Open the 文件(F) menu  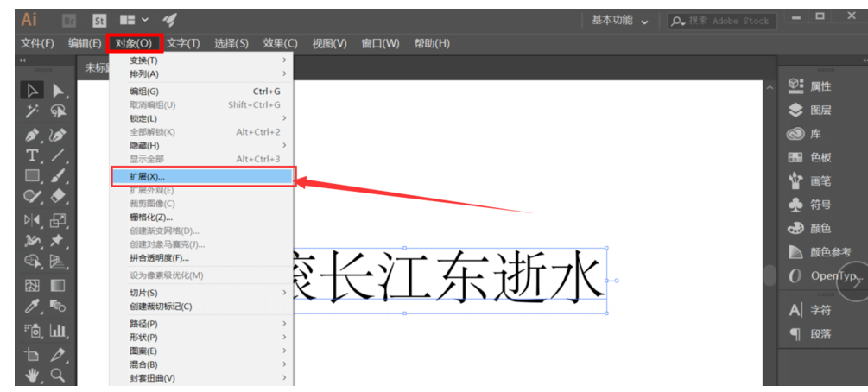[x=37, y=44]
